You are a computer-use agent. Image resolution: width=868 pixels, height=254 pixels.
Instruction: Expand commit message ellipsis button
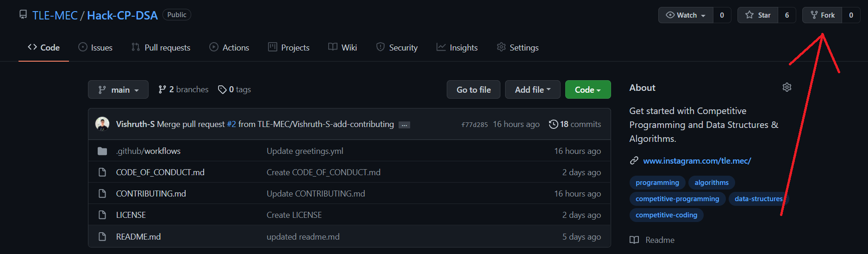(x=404, y=125)
